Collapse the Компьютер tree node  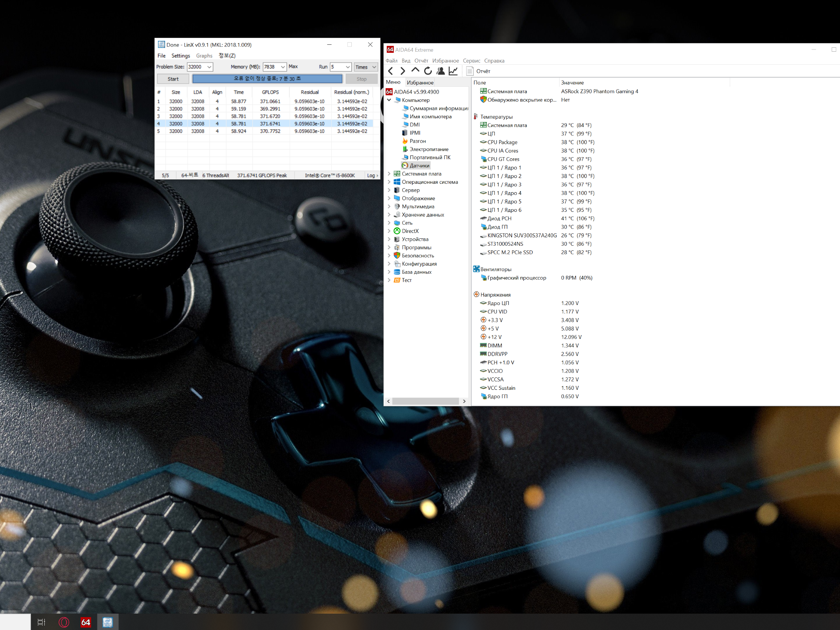coord(389,100)
